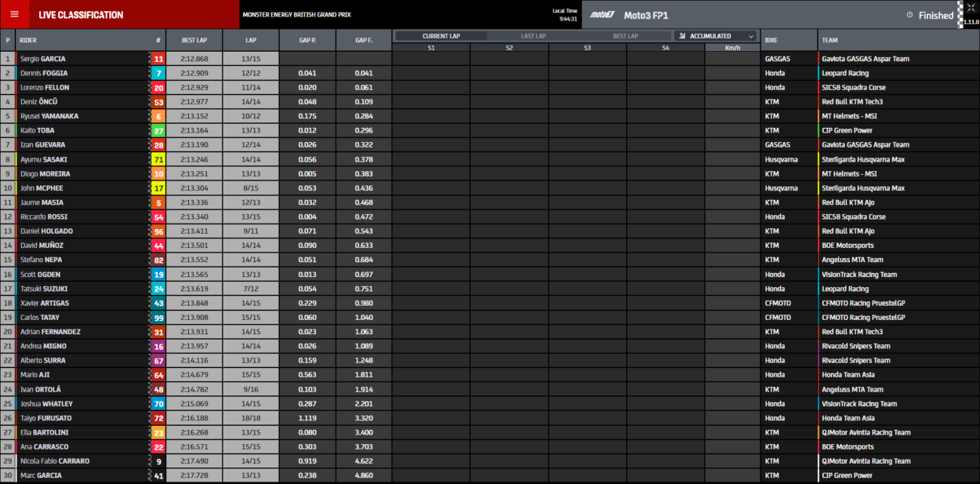Click the S1 sector column header

tap(431, 48)
